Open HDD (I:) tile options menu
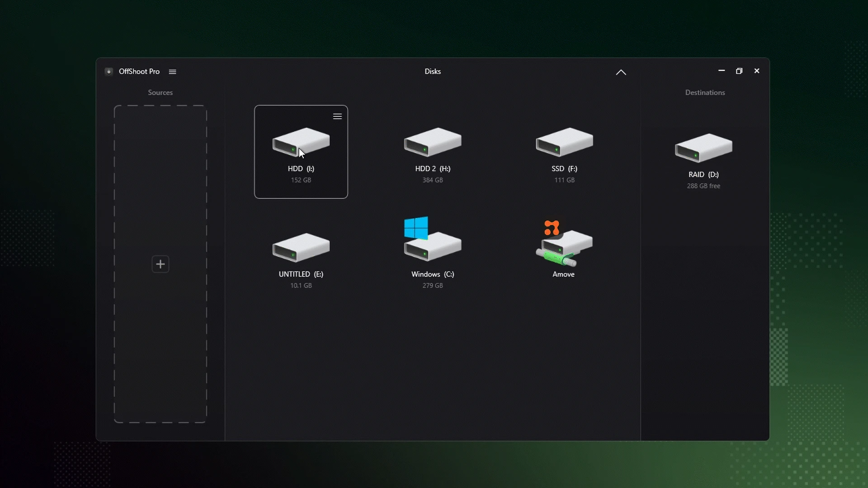Viewport: 868px width, 488px height. tap(337, 117)
